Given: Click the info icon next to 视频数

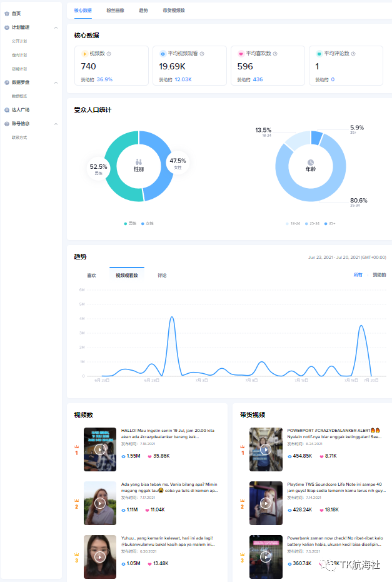Looking at the screenshot, I should click(x=109, y=54).
